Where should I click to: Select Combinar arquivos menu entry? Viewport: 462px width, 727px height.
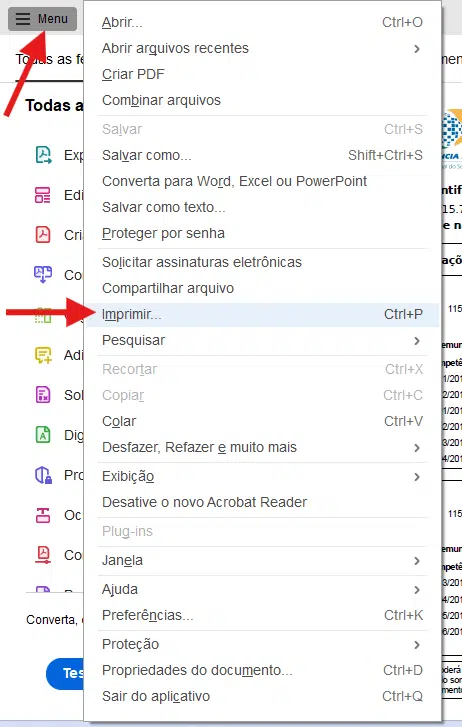pyautogui.click(x=262, y=100)
